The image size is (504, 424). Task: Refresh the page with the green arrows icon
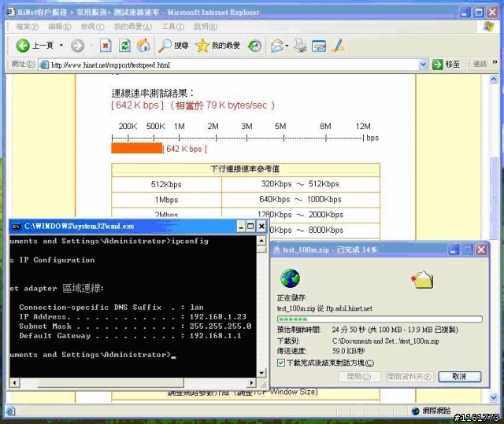124,46
